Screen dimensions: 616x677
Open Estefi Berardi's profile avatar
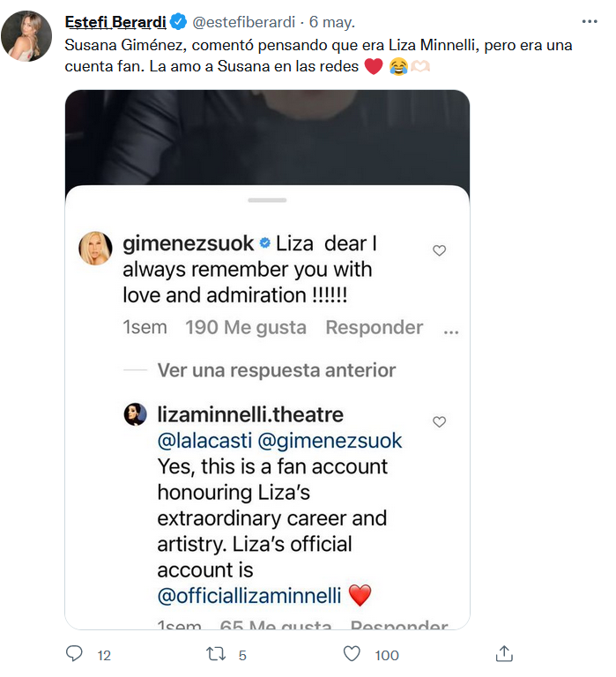[26, 36]
